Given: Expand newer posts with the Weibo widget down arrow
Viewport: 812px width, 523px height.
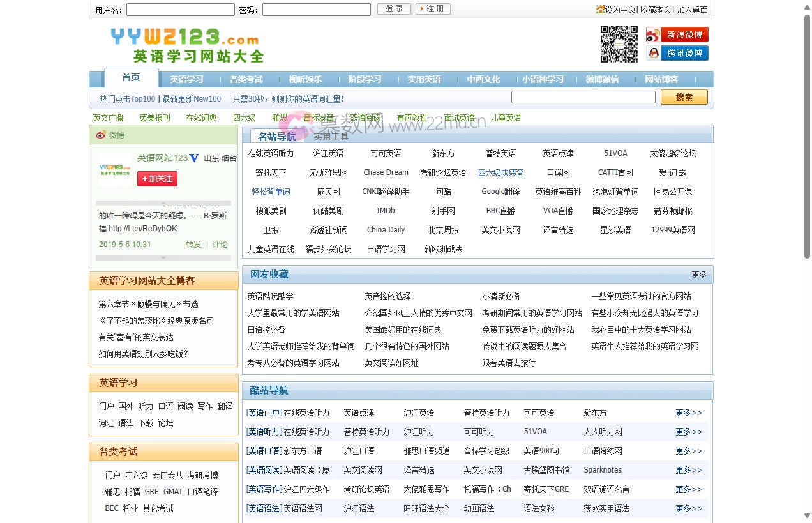Looking at the screenshot, I should 163,257.
